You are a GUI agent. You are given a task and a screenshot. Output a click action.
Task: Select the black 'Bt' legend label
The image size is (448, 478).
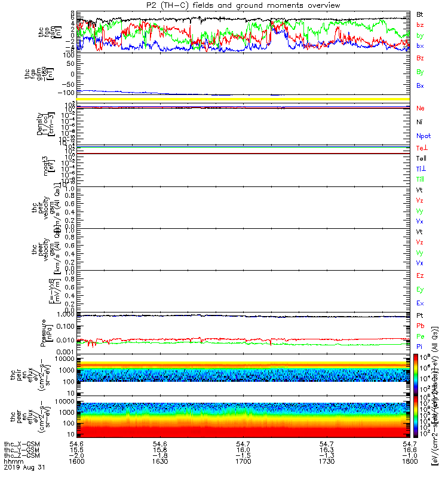(420, 14)
